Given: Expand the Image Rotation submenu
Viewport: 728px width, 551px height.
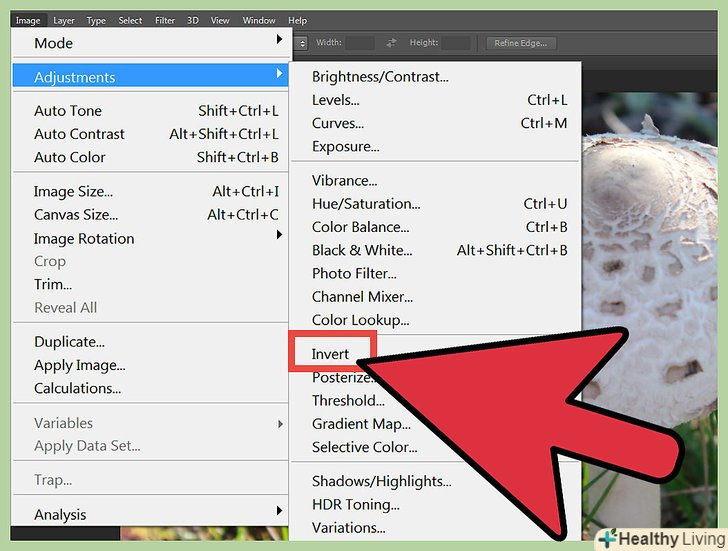Looking at the screenshot, I should point(151,238).
